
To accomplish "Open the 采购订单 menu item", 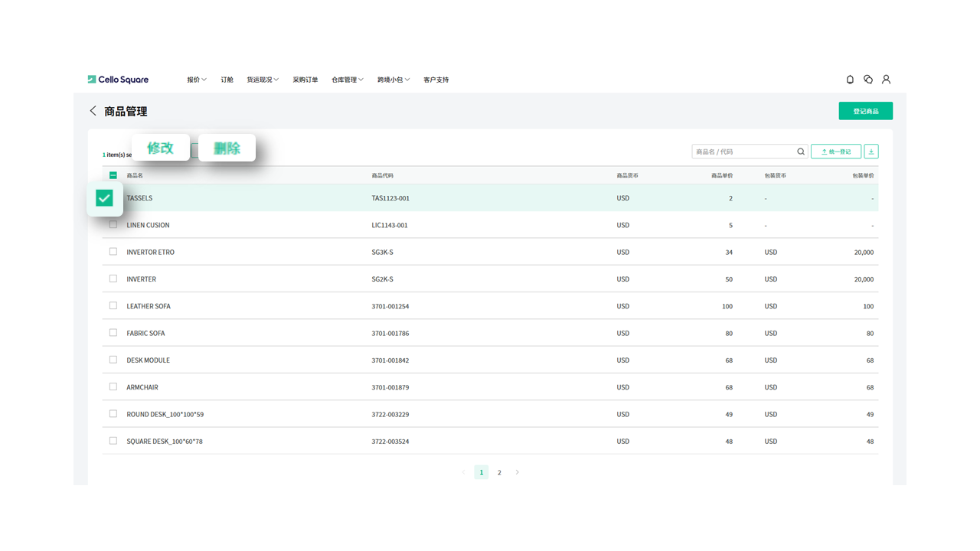I will click(305, 80).
